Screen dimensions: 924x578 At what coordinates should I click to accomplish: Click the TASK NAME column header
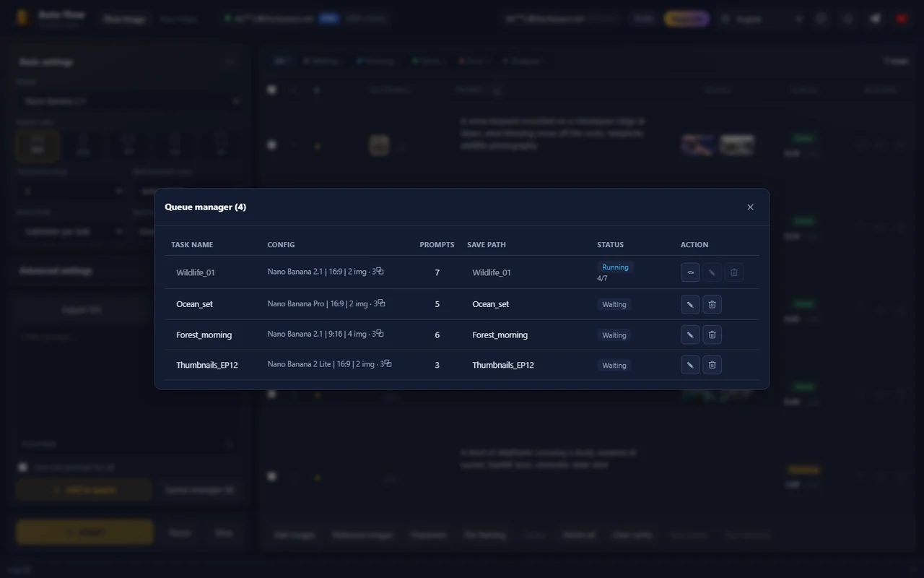click(x=192, y=245)
